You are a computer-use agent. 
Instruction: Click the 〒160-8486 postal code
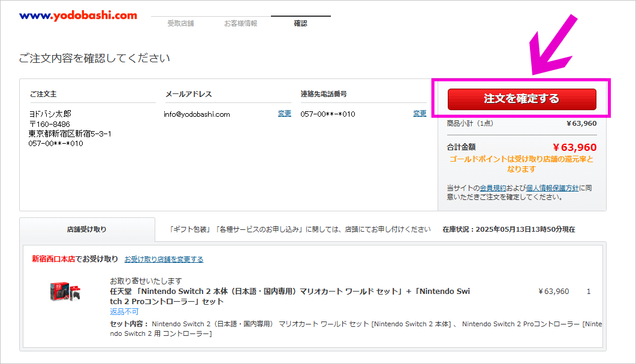click(50, 125)
